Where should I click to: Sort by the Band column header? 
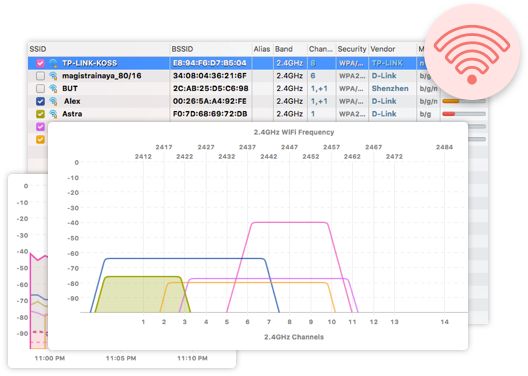coord(284,49)
